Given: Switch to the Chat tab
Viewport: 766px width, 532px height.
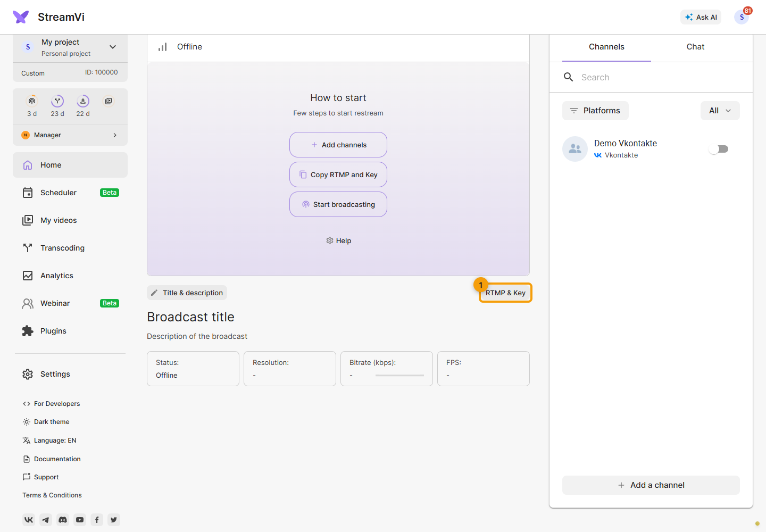Looking at the screenshot, I should pyautogui.click(x=695, y=47).
